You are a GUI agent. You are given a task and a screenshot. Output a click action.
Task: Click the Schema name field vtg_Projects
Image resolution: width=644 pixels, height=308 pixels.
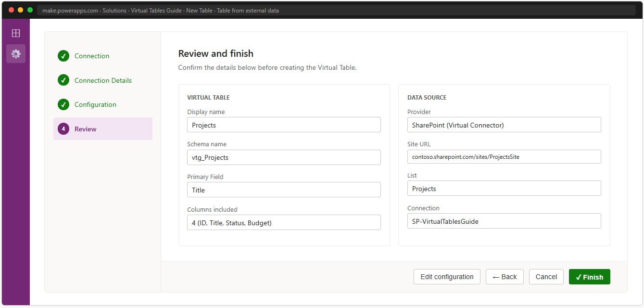tap(284, 157)
